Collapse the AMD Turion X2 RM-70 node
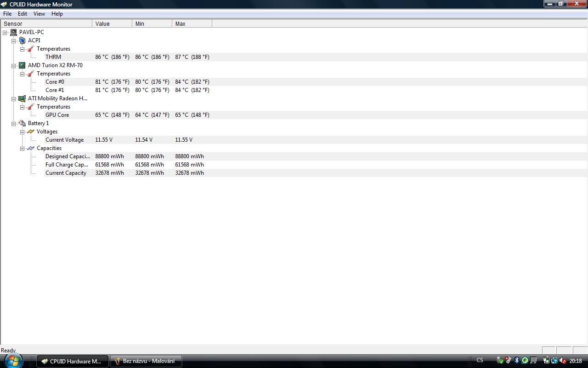This screenshot has width=588, height=368. point(14,65)
